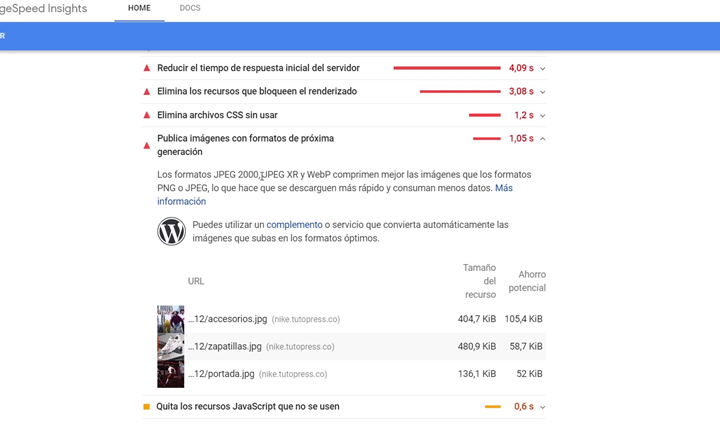This screenshot has width=720, height=430.
Task: Collapse the 1,05 s image formats audit
Action: pos(543,139)
